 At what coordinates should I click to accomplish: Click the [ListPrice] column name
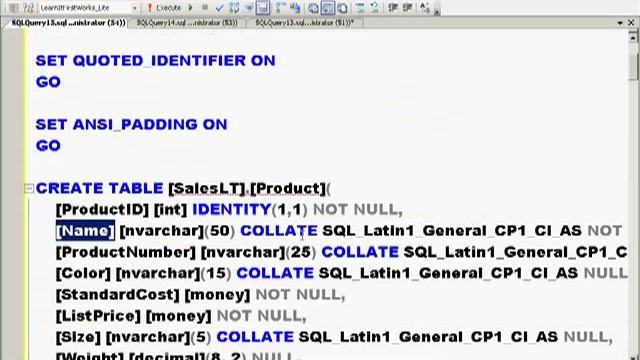[98, 316]
